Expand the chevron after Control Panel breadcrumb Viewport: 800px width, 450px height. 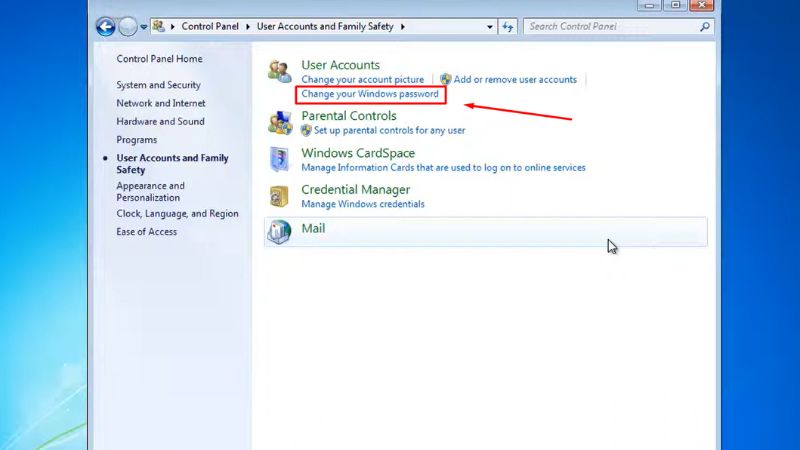(248, 27)
